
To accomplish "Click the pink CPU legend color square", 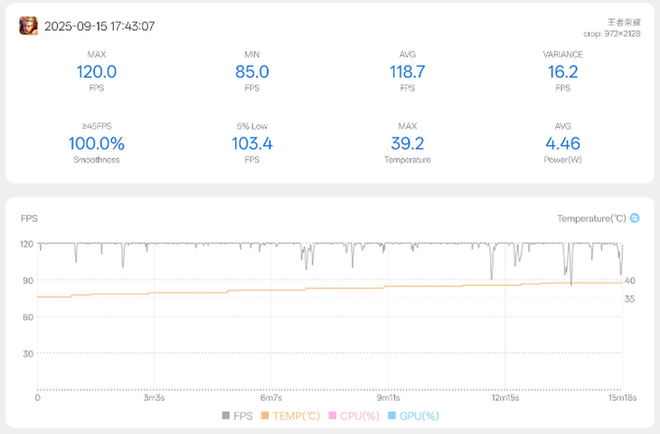I will pyautogui.click(x=332, y=415).
